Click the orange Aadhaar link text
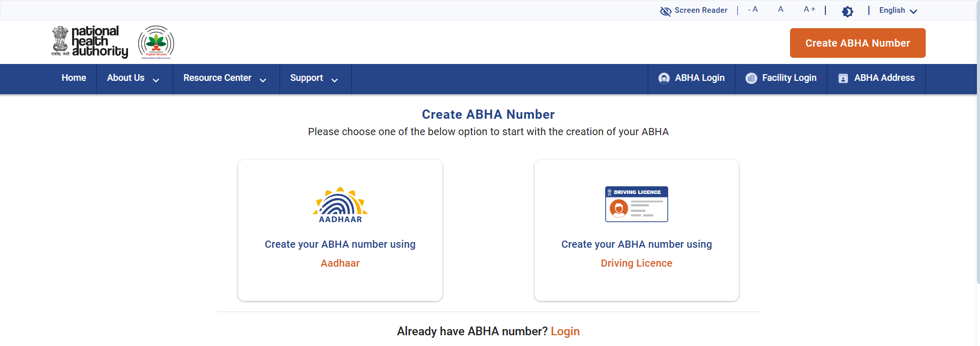 340,263
